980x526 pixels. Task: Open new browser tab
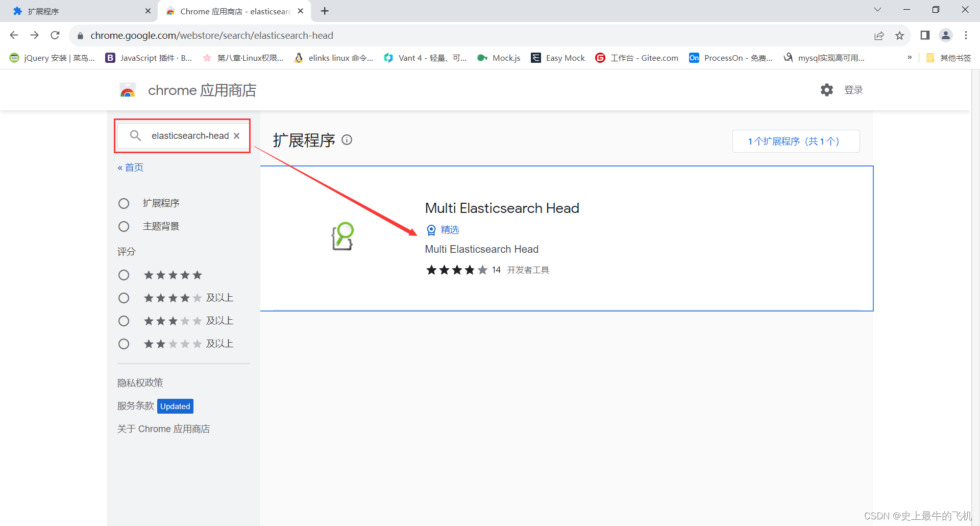(x=325, y=11)
